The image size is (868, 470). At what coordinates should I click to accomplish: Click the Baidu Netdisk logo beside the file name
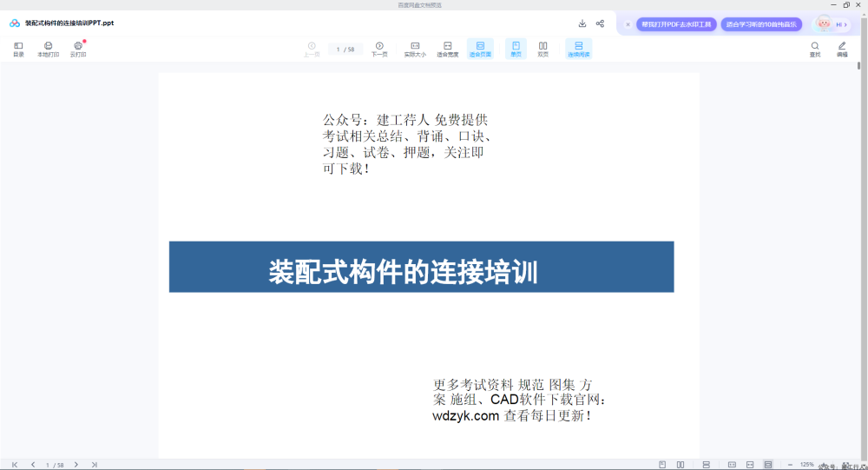click(x=15, y=23)
